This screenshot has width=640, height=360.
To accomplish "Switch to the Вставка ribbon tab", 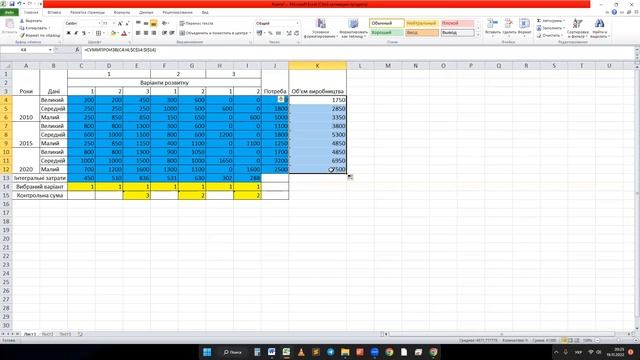I will (54, 12).
